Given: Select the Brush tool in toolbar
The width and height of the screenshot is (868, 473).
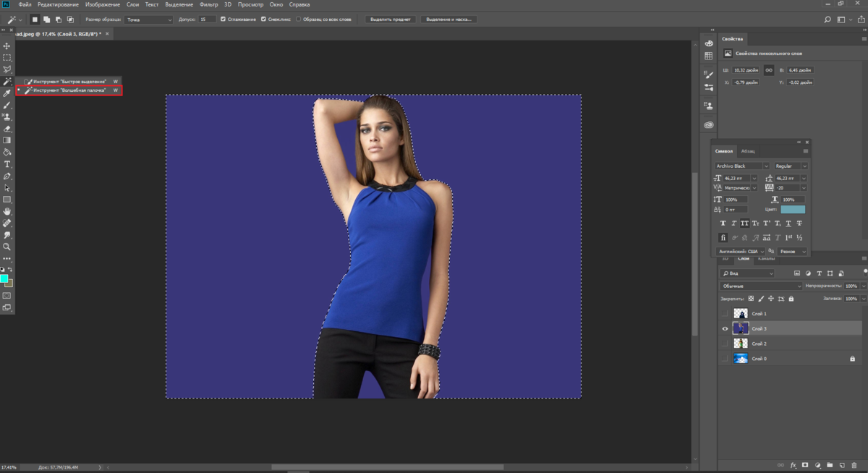Looking at the screenshot, I should (7, 105).
